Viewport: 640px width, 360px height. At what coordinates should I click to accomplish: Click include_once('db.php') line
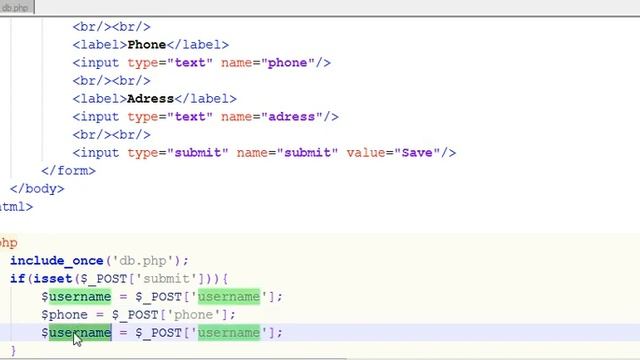pos(100,261)
